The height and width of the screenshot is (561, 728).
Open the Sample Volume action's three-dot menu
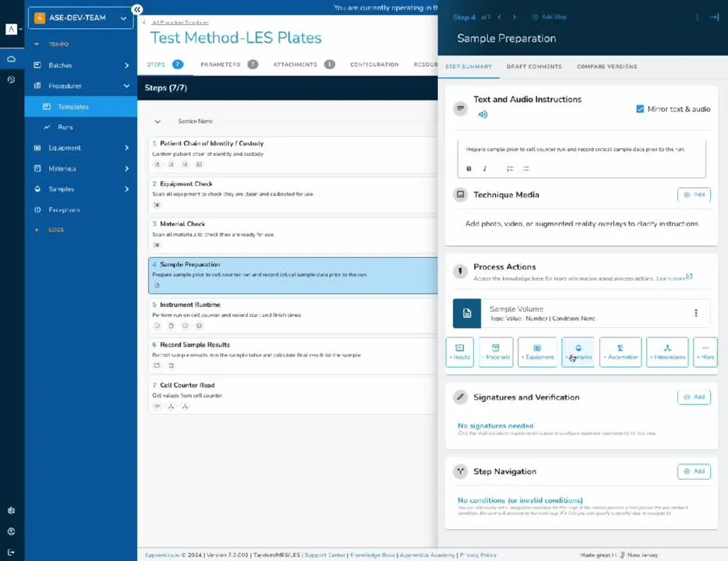(x=695, y=312)
